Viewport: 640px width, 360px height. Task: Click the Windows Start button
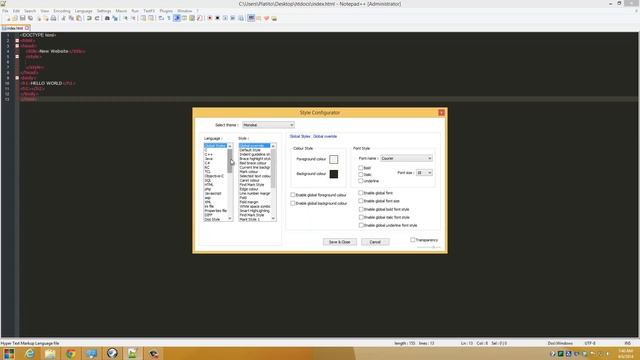coord(9,353)
